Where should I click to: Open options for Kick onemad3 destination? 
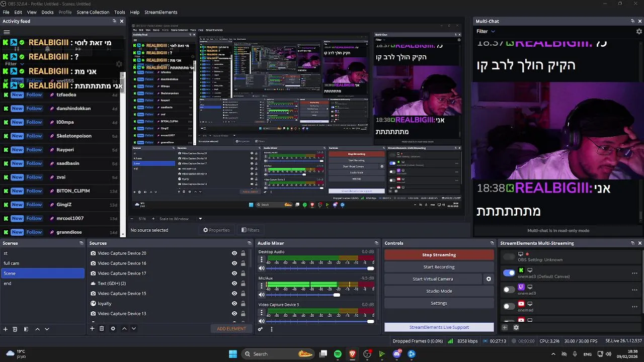634,273
